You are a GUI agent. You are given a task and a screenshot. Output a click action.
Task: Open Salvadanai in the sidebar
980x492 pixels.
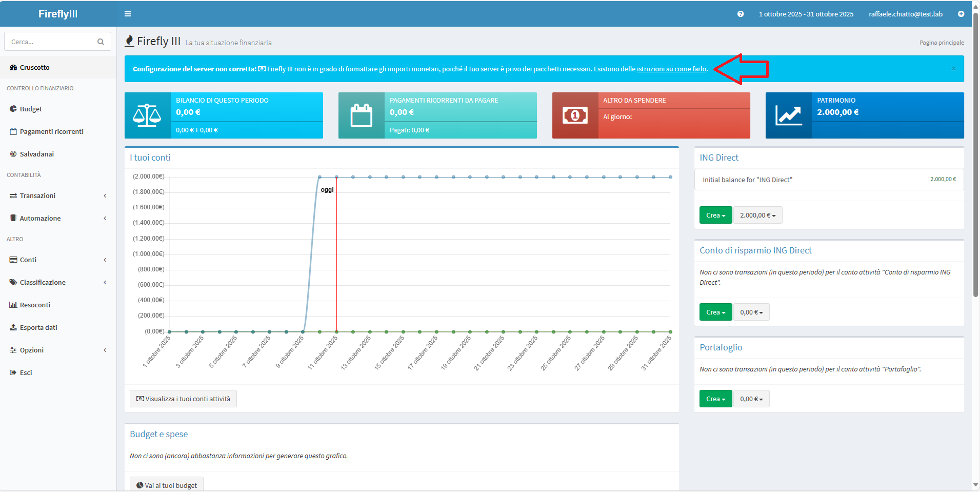[36, 154]
